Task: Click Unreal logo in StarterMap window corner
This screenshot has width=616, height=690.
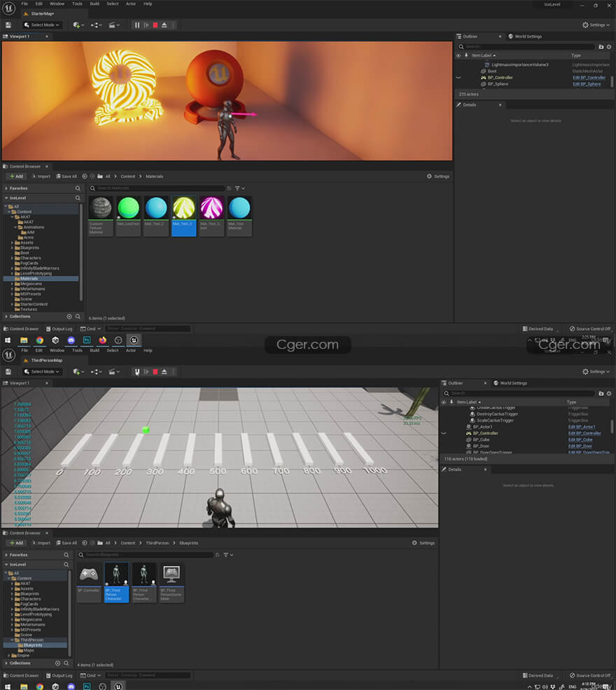Action: coord(9,8)
